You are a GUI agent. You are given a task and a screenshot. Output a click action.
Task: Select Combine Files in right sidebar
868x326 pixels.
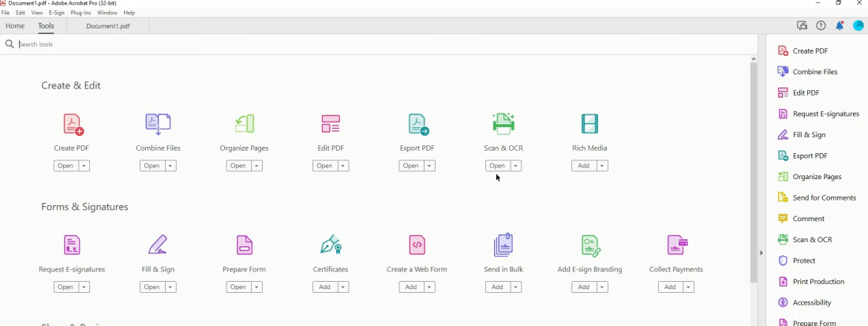[x=807, y=72]
